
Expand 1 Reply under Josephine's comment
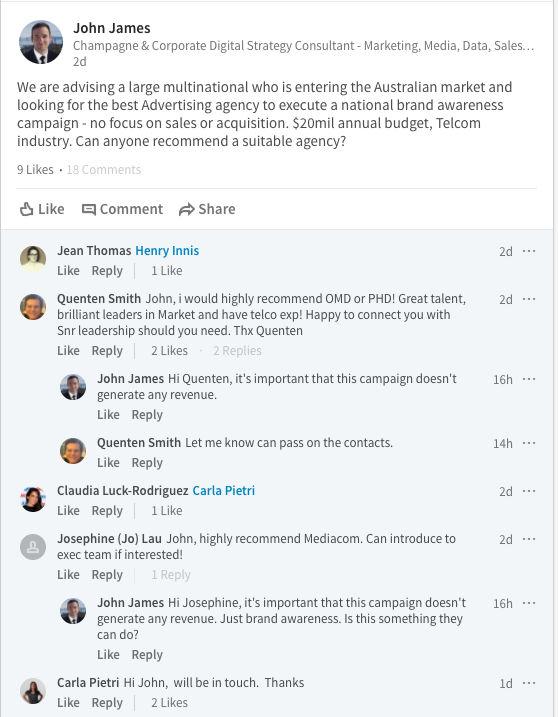tap(171, 575)
